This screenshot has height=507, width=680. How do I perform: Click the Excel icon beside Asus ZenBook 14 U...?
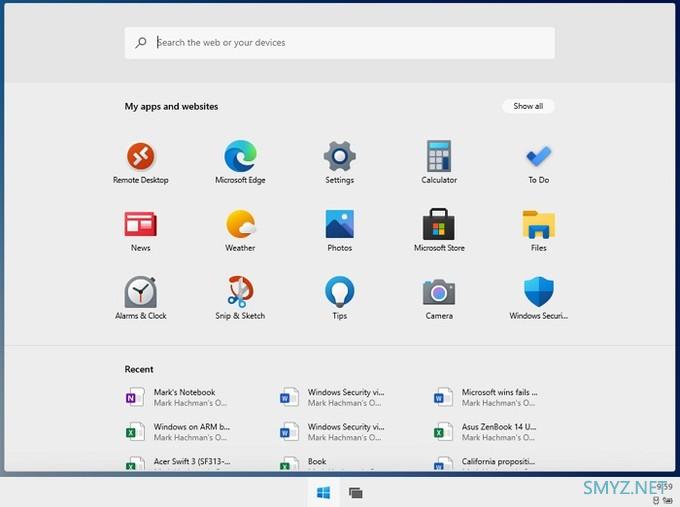point(443,432)
